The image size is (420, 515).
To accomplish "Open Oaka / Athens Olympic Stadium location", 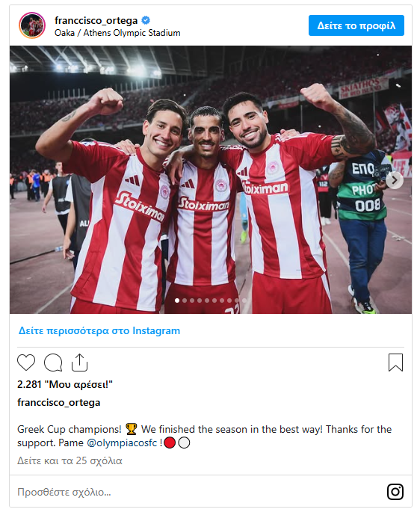I will (117, 33).
